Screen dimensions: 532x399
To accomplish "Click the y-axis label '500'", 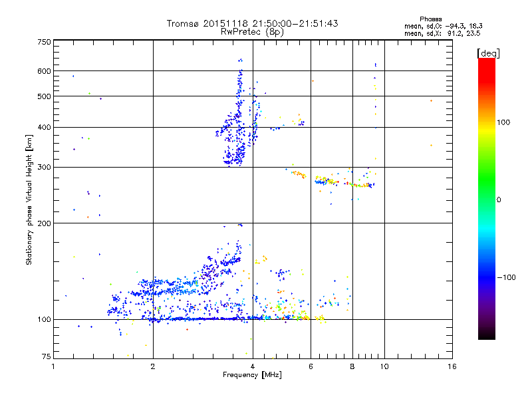I will (x=44, y=96).
